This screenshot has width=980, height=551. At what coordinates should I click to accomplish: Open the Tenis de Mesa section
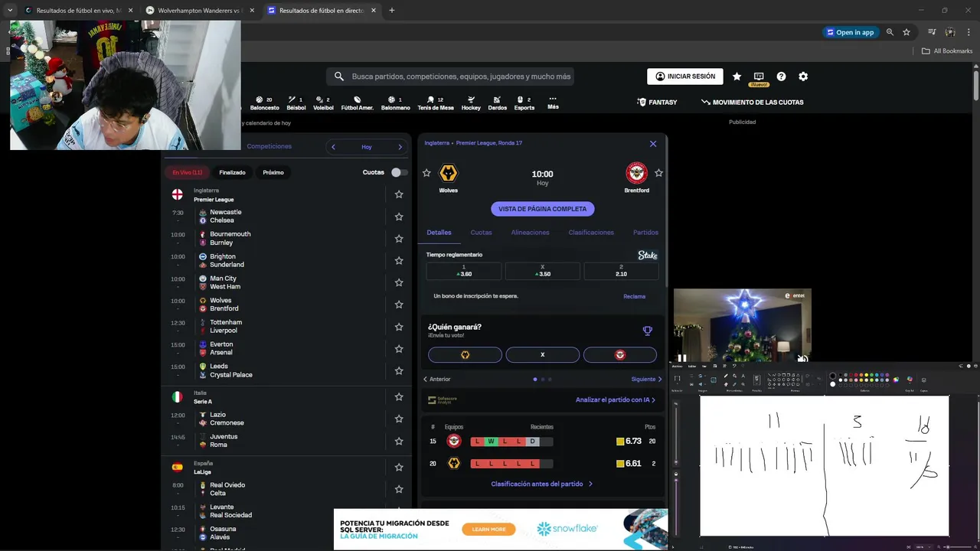click(x=436, y=103)
